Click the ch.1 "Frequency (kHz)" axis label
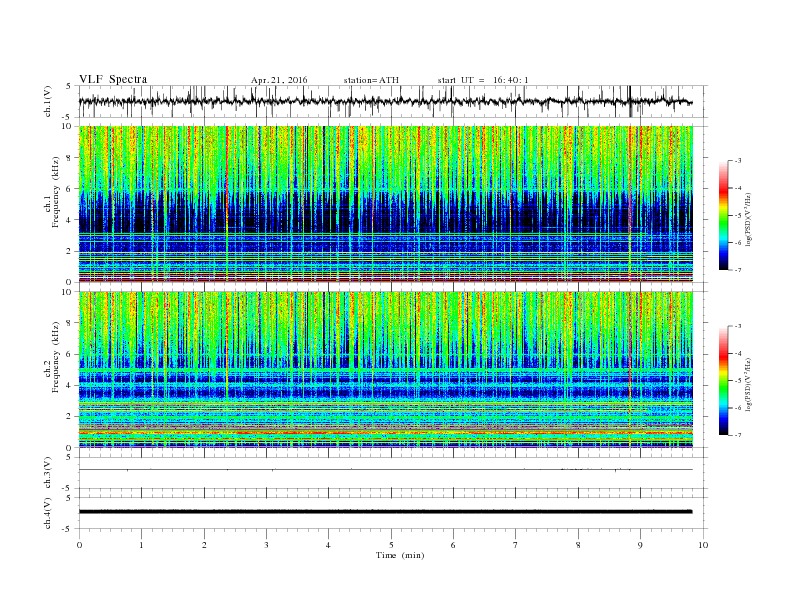The width and height of the screenshot is (792, 612). pos(55,192)
